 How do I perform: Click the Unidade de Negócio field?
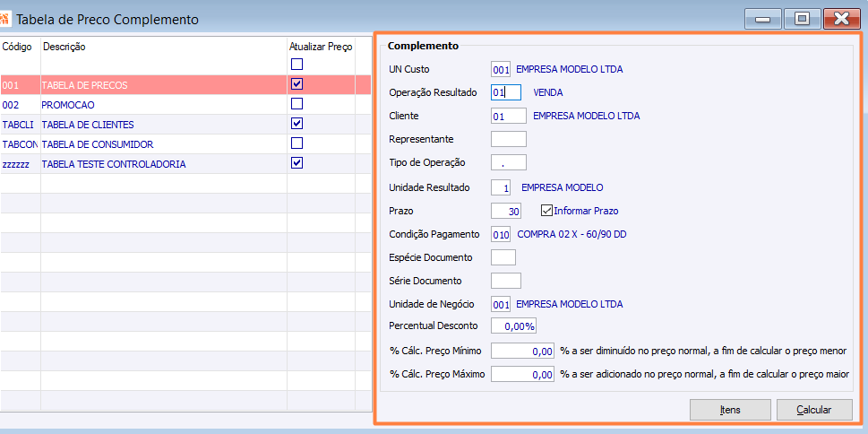point(501,304)
